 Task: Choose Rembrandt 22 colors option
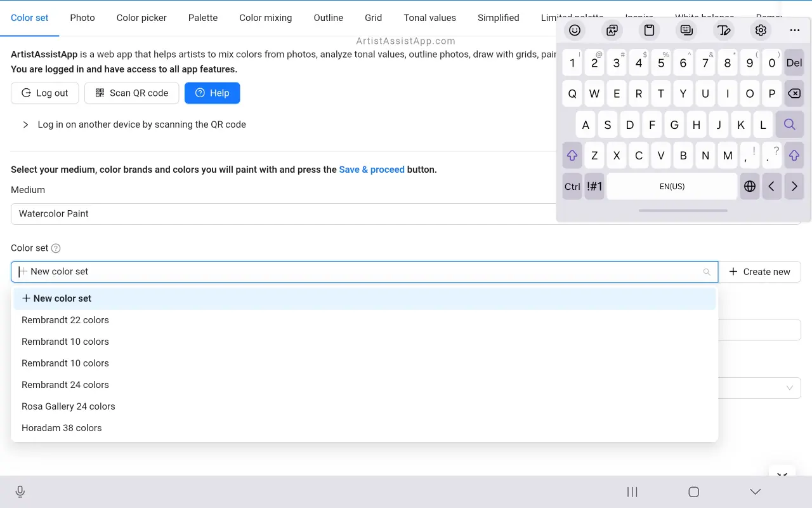pyautogui.click(x=365, y=320)
